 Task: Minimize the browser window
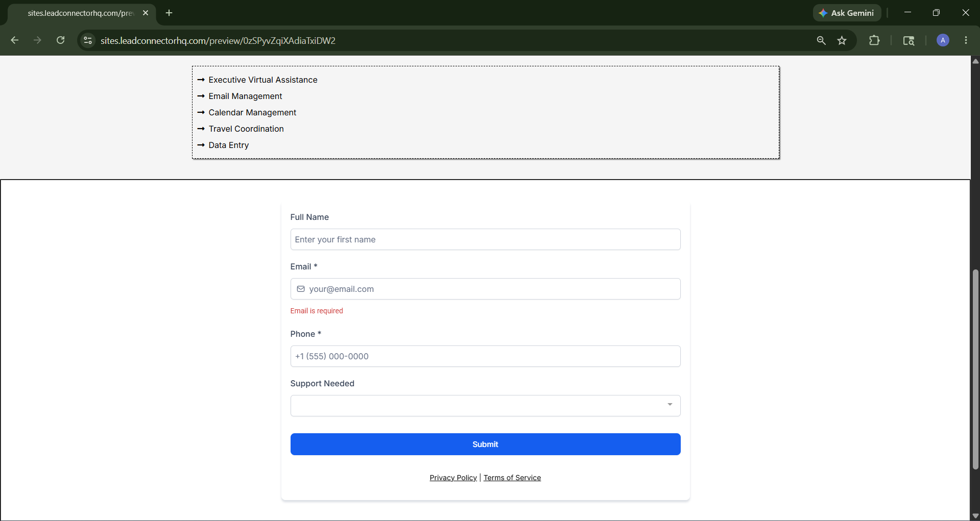[x=907, y=13]
